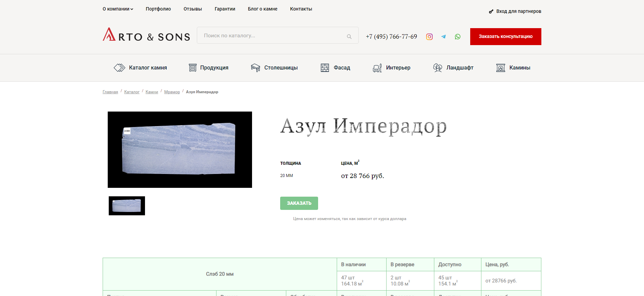Go to Каталог breadcrumb link

132,92
